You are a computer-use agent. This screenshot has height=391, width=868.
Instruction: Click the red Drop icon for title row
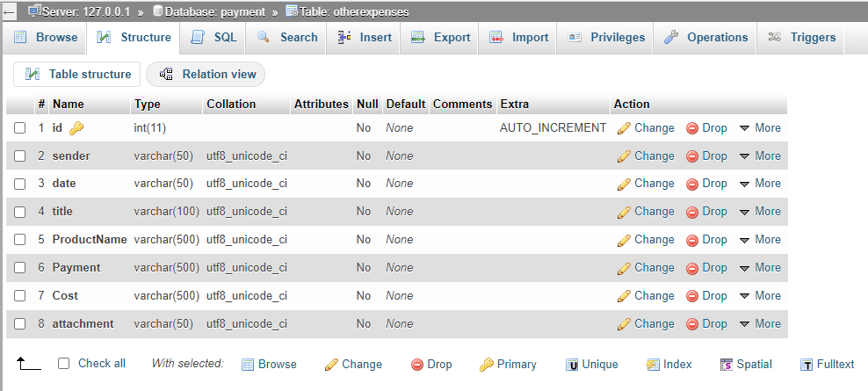point(692,212)
